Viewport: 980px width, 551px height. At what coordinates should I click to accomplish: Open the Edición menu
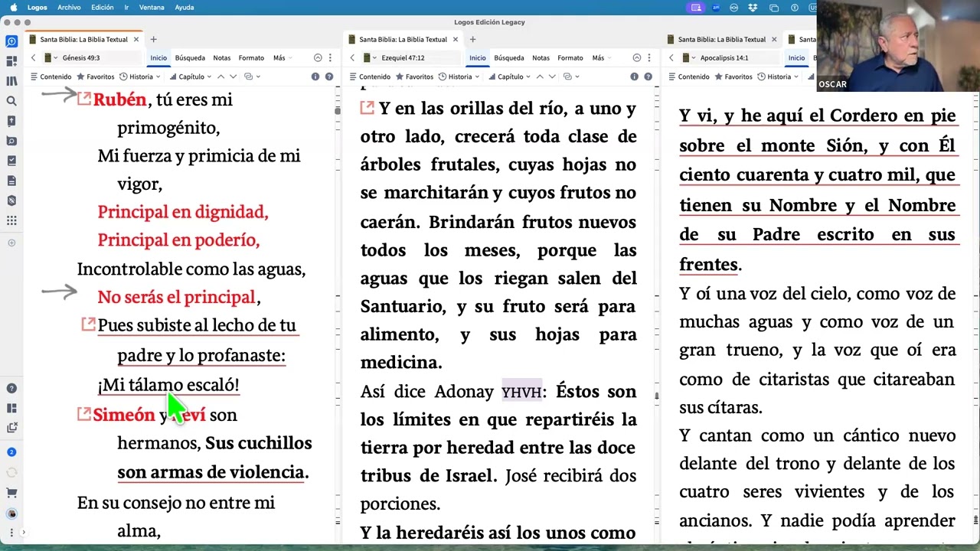(x=102, y=8)
